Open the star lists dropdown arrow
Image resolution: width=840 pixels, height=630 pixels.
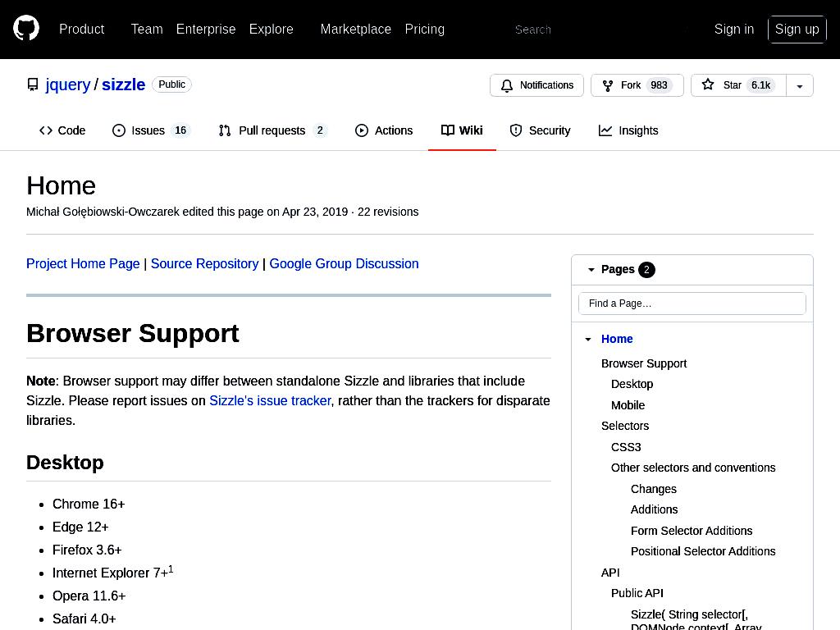coord(799,85)
